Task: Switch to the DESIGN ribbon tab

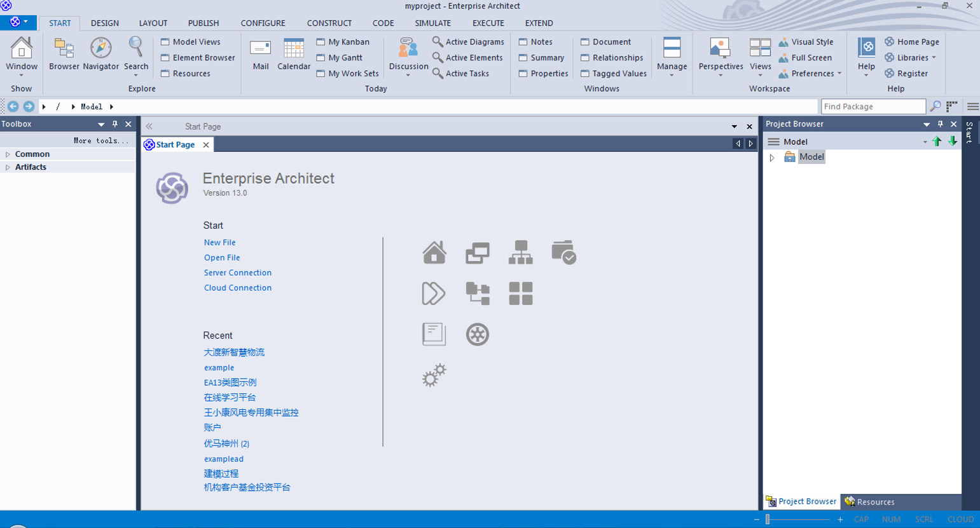Action: 105,23
